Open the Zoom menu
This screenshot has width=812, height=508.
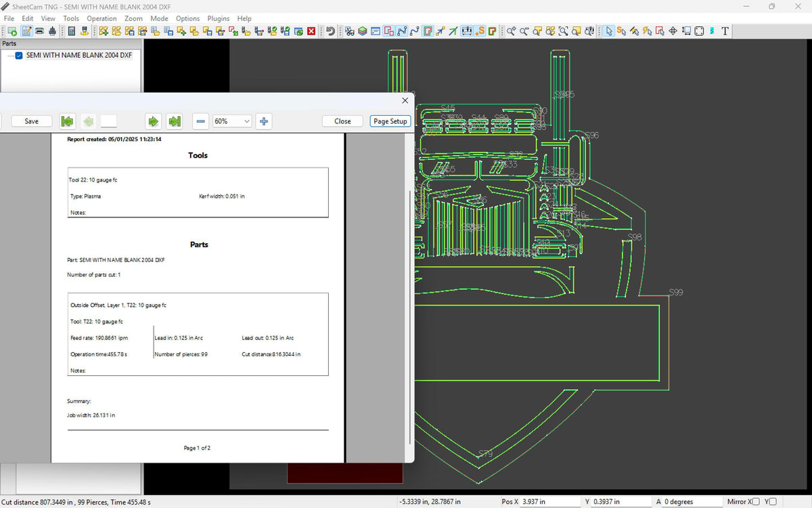133,18
